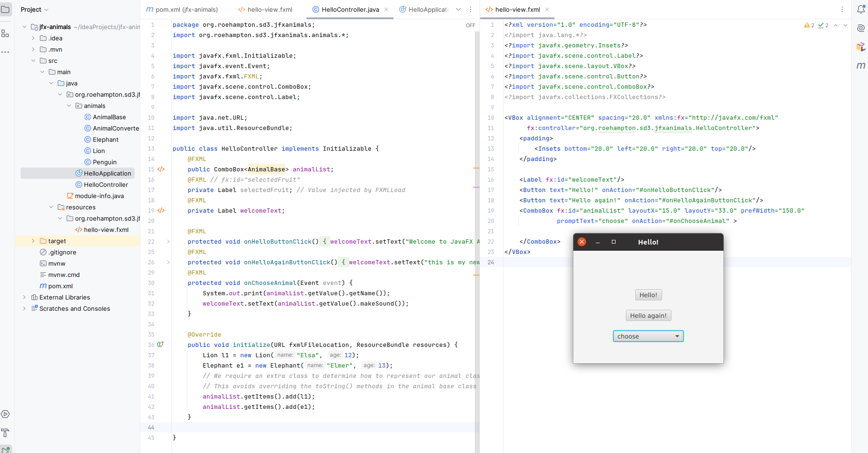Collapse the animals package
The height and width of the screenshot is (453, 868).
point(69,106)
